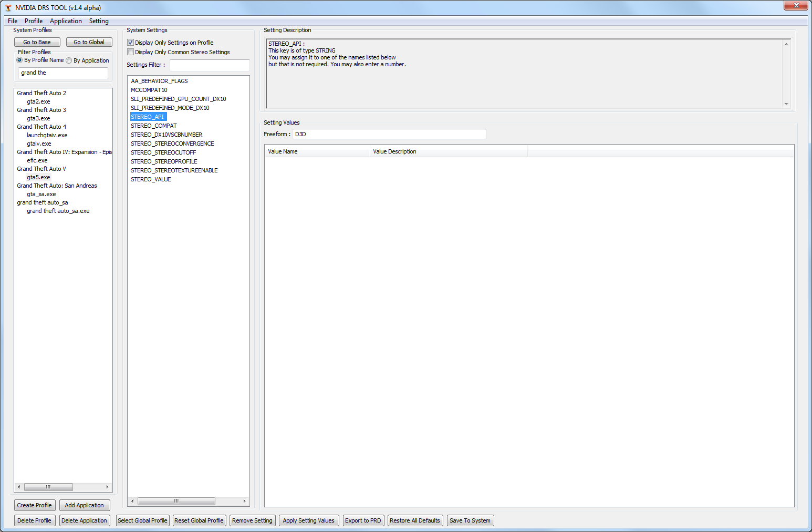Click the Value Name column header
812x532 pixels.
[317, 151]
